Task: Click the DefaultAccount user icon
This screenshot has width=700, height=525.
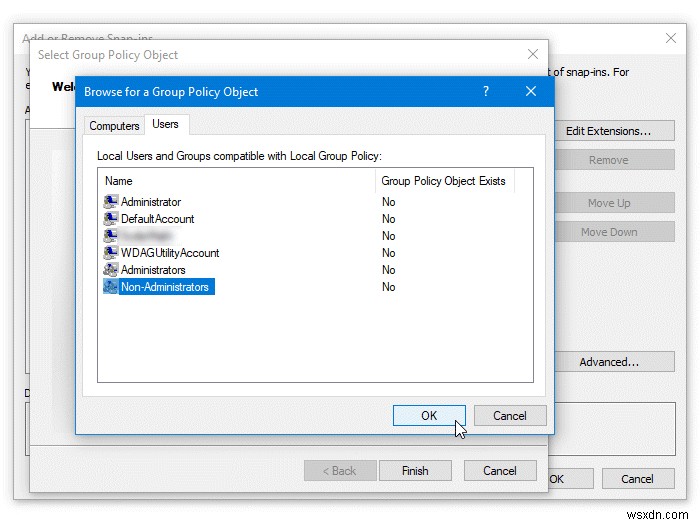Action: pyautogui.click(x=110, y=219)
